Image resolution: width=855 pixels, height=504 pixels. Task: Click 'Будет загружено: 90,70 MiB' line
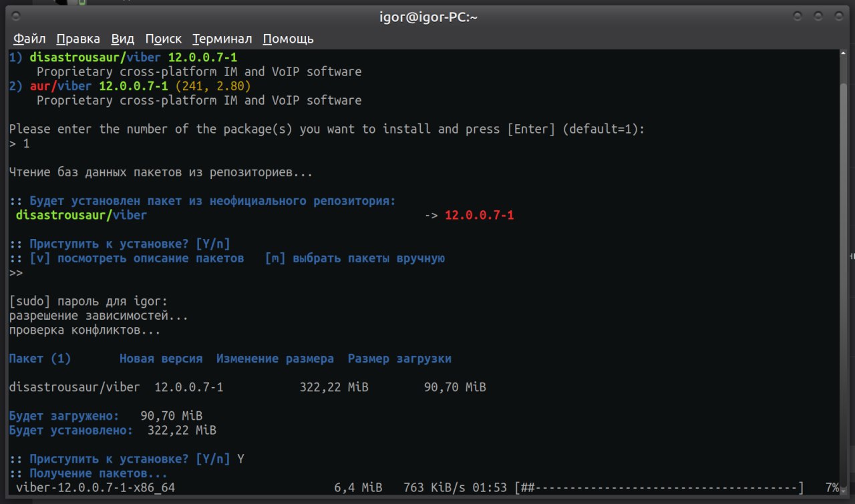106,417
